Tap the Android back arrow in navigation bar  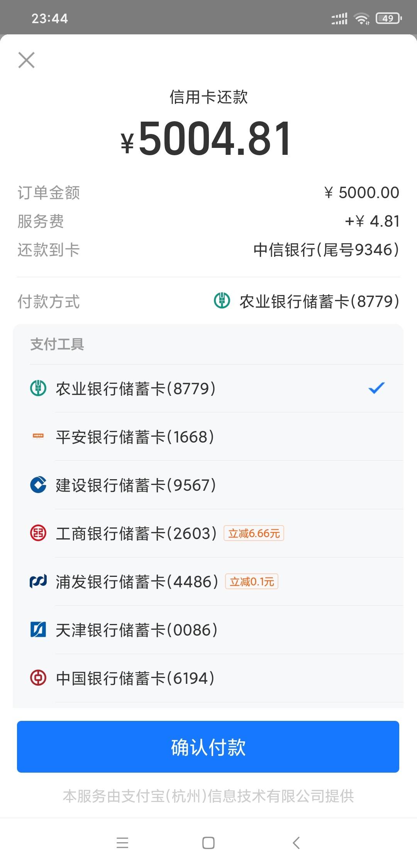click(x=296, y=843)
